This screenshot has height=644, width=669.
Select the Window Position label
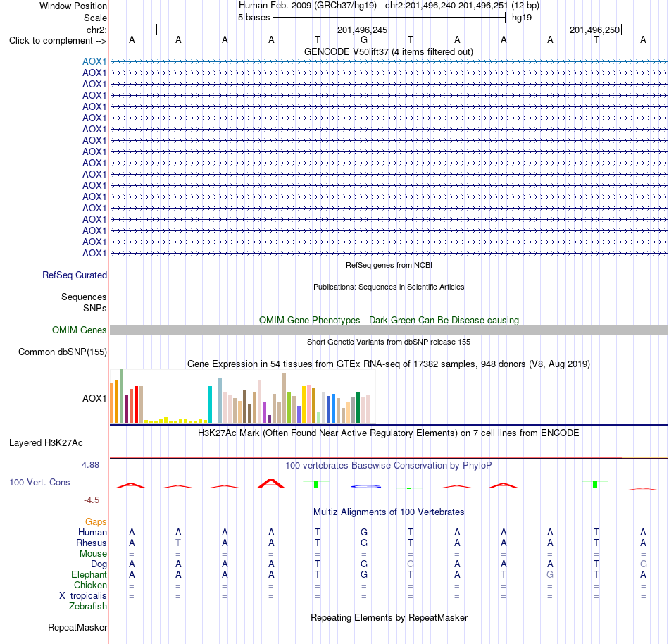coord(73,6)
